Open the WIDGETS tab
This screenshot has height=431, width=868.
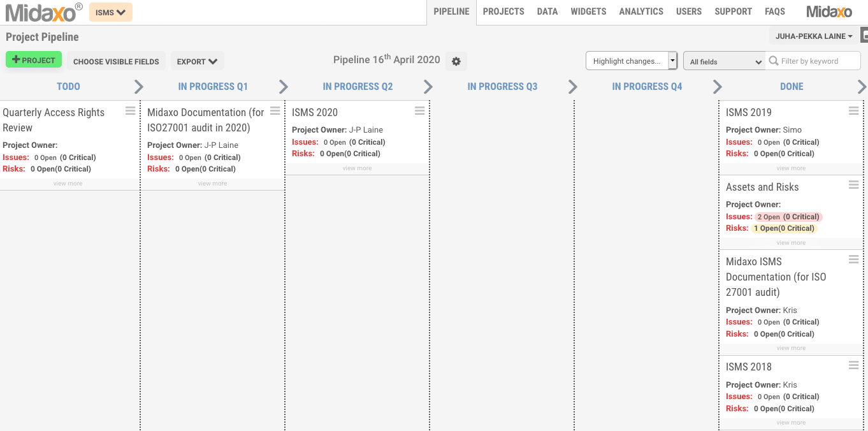[588, 11]
